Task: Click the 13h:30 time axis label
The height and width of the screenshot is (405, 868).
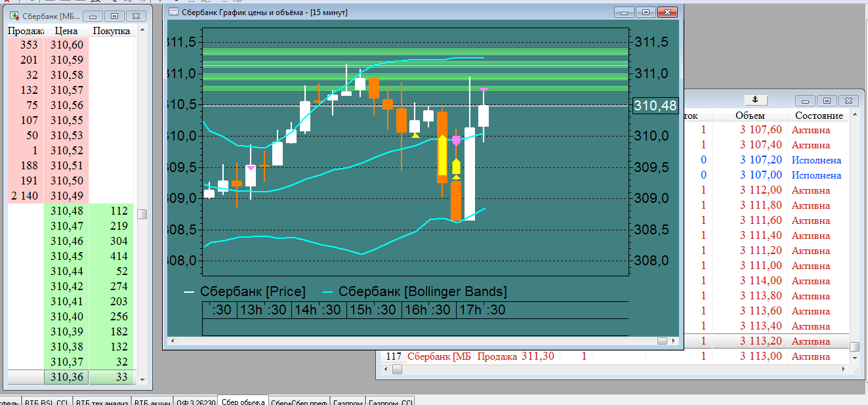Action: click(x=264, y=310)
